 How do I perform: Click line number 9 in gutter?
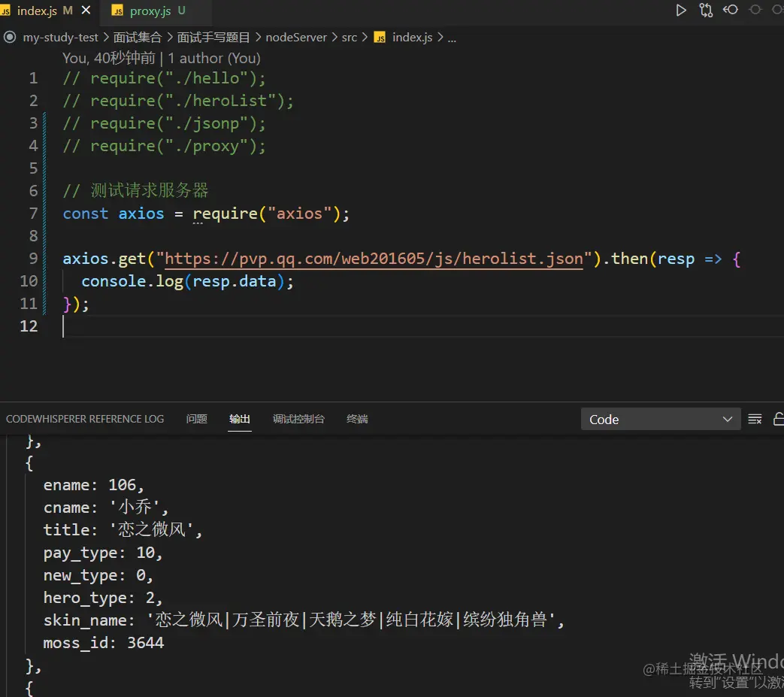pos(33,259)
